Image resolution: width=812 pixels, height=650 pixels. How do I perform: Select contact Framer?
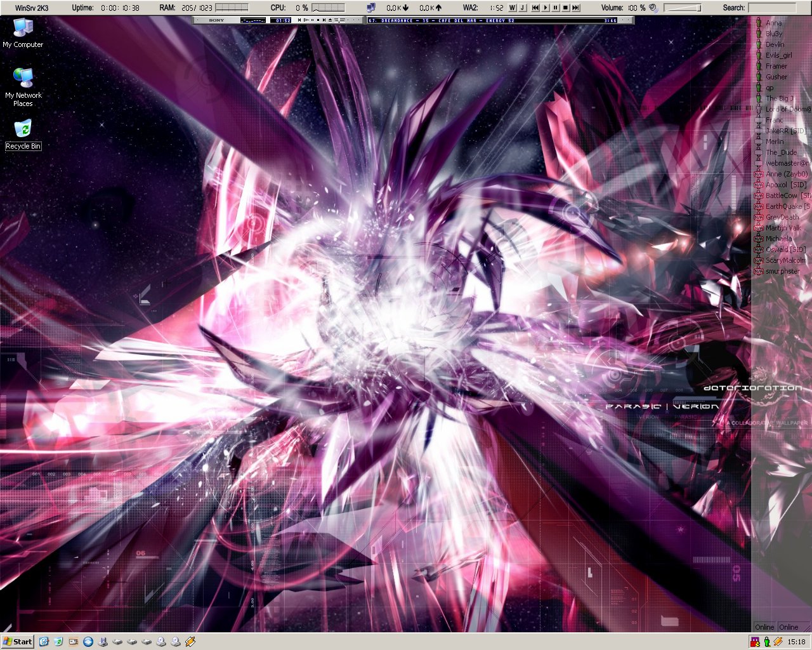[x=776, y=66]
